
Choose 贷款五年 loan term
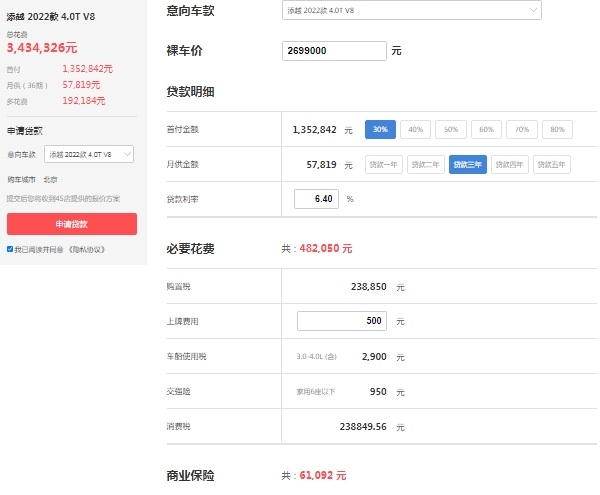coord(551,164)
